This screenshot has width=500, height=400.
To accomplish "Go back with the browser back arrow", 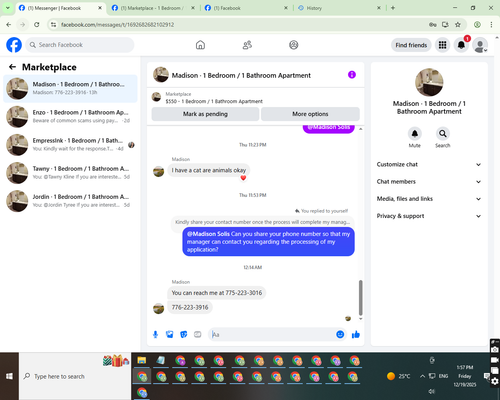I will [x=9, y=25].
